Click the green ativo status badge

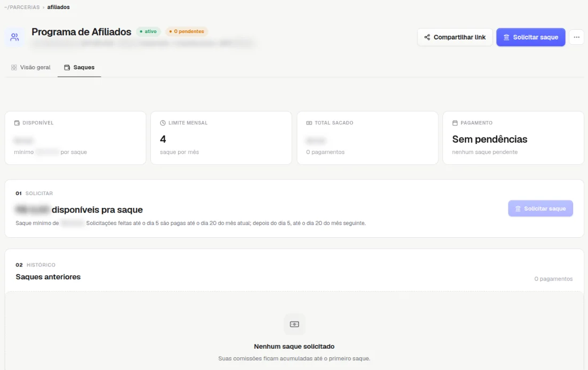coord(149,31)
